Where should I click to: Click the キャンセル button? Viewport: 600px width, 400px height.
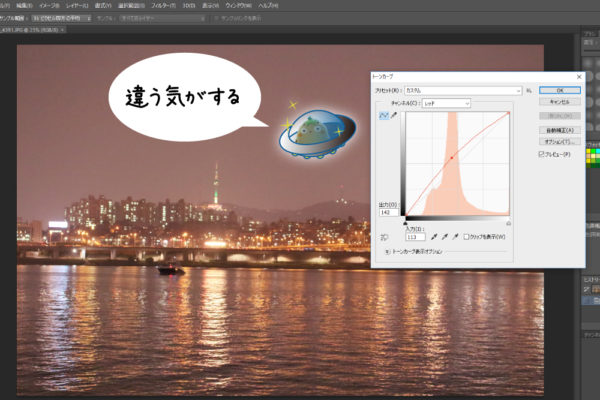click(x=559, y=103)
